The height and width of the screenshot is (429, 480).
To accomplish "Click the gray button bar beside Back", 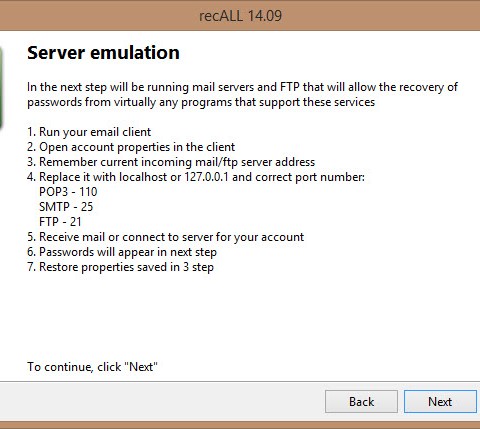I will click(162, 401).
